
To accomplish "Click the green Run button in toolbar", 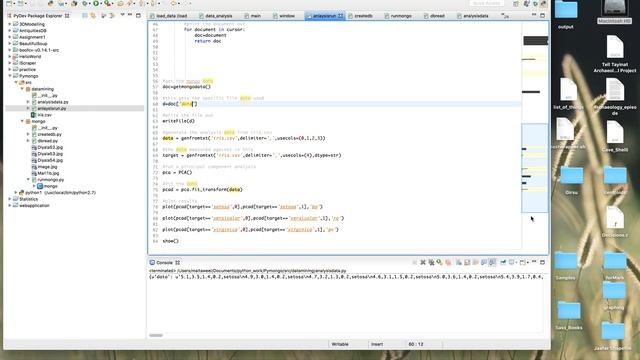I will pos(96,3).
